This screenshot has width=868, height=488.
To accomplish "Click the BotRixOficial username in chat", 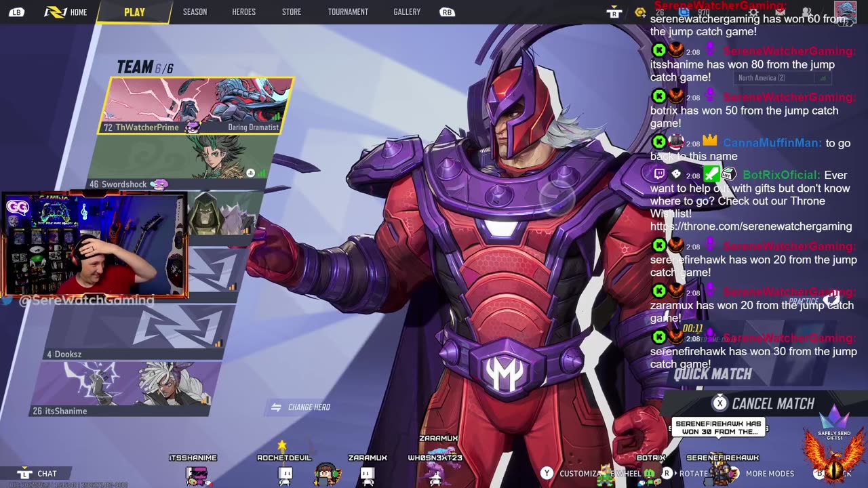I will point(781,175).
